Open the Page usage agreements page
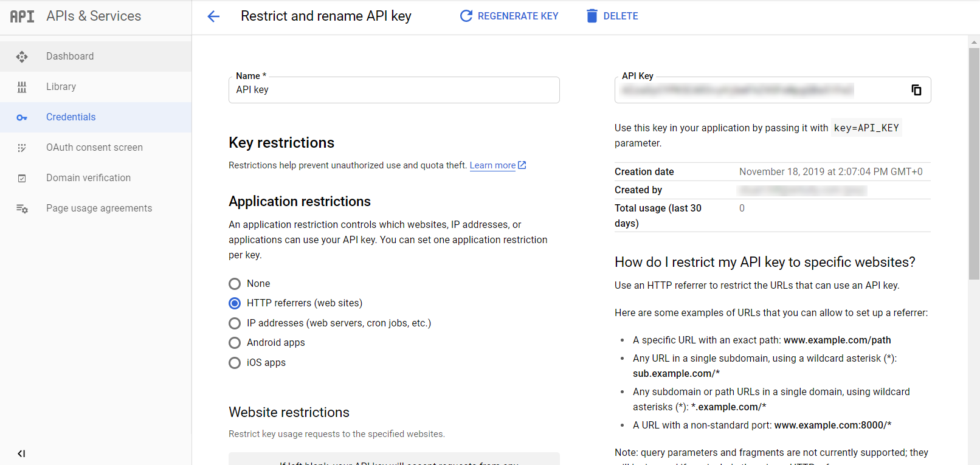 click(95, 208)
